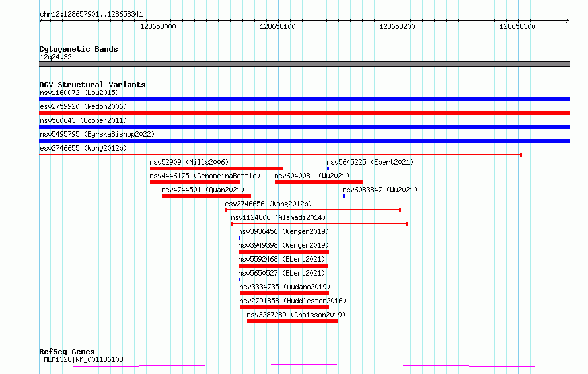Screen dimensions: 588x374
Task: Click nsv2791858 (Huddleston2016) variant label
Action: (x=293, y=301)
